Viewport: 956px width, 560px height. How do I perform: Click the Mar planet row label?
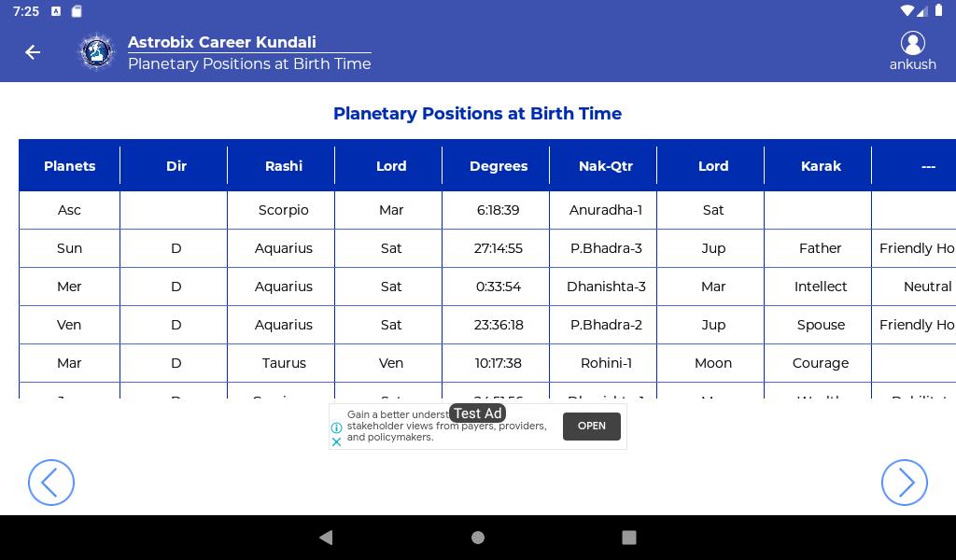pos(69,363)
